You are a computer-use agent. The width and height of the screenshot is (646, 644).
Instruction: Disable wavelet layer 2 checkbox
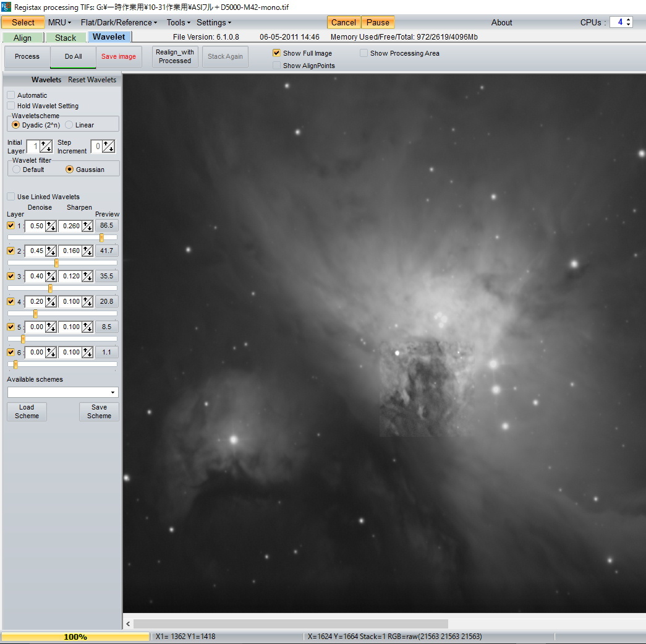click(x=11, y=251)
